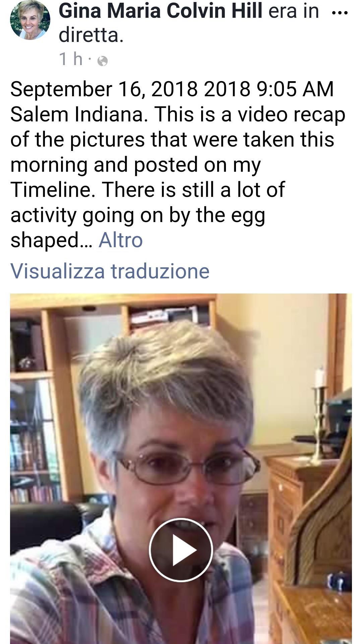Open Gina Maria Colvin Hill's profile name
Image resolution: width=362 pixels, height=644 pixels.
160,11
